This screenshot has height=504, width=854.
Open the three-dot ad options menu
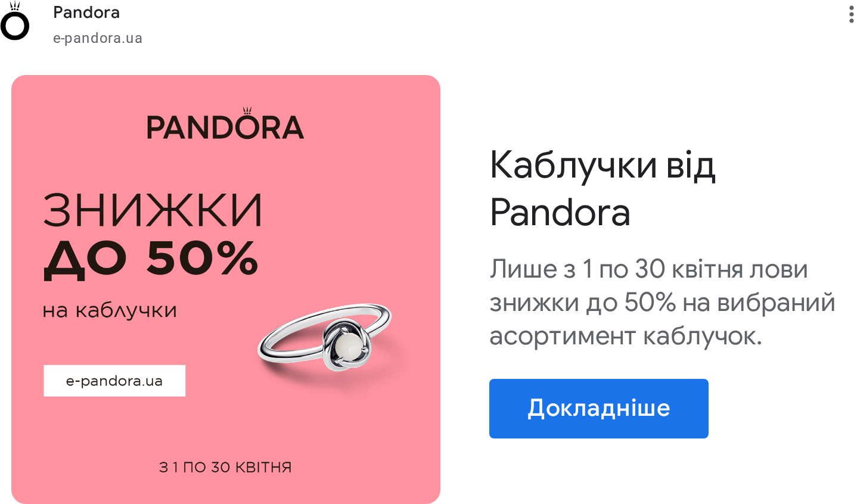point(851,15)
